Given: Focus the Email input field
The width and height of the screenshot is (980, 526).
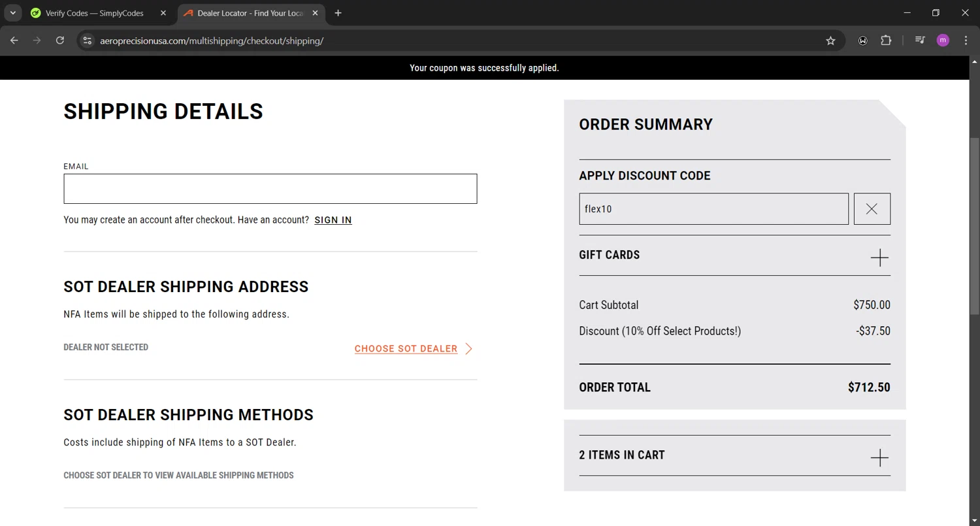Looking at the screenshot, I should (270, 189).
